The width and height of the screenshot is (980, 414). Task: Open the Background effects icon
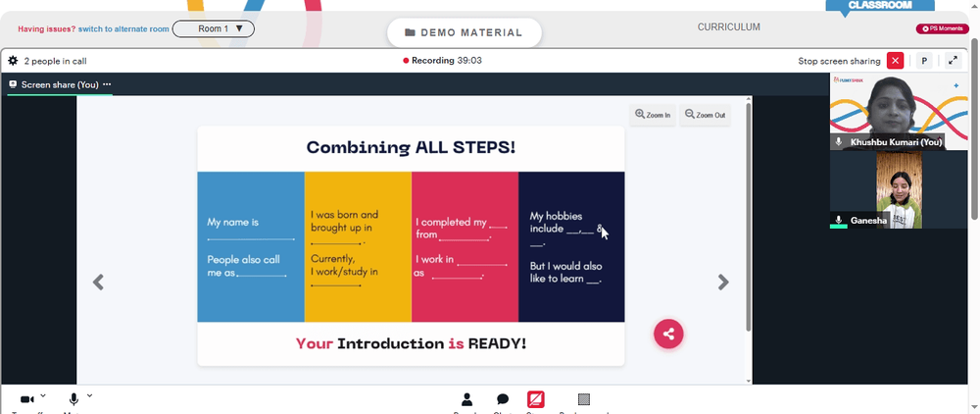point(584,399)
